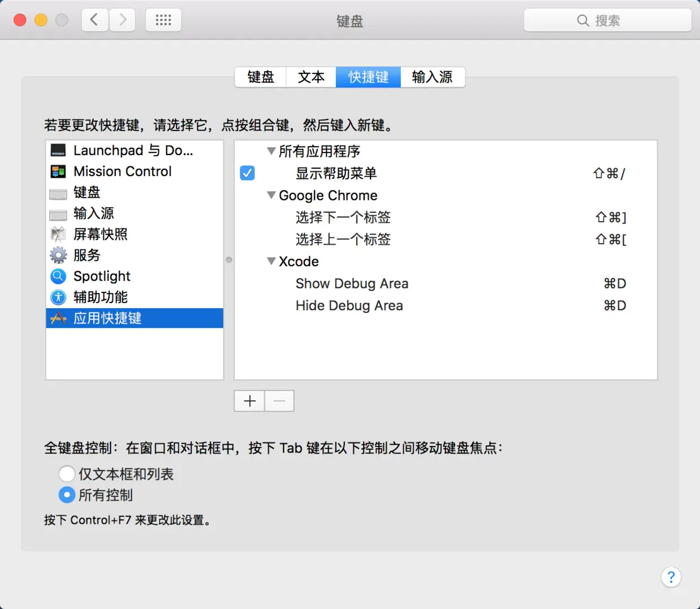Select the 应用快捷键 sidebar icon

58,318
